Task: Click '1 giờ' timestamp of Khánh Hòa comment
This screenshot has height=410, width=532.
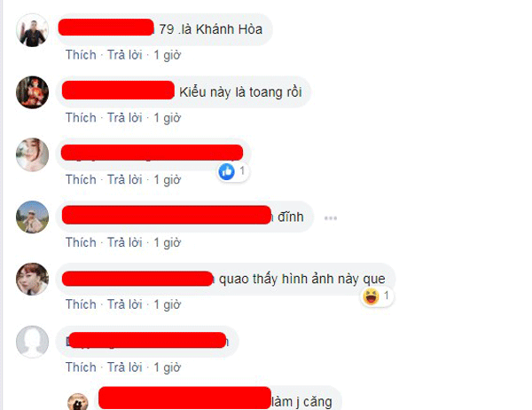Action: pyautogui.click(x=168, y=55)
